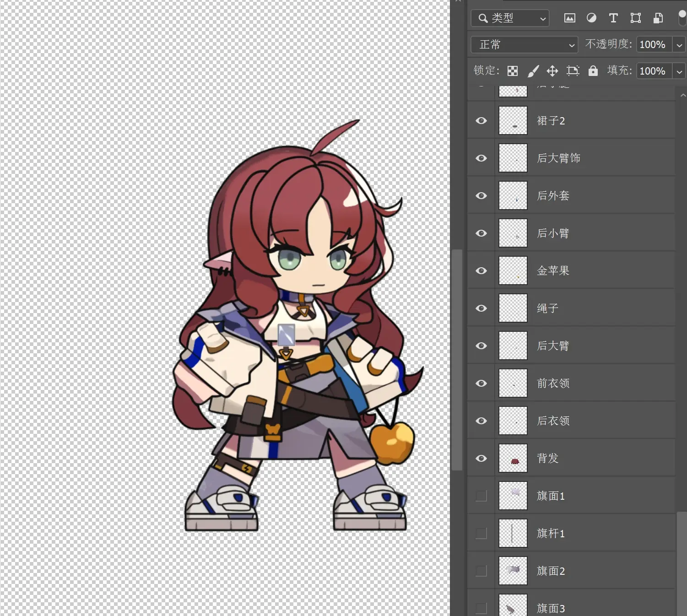Hide the 后小臂 layer
This screenshot has width=687, height=616.
pos(481,233)
